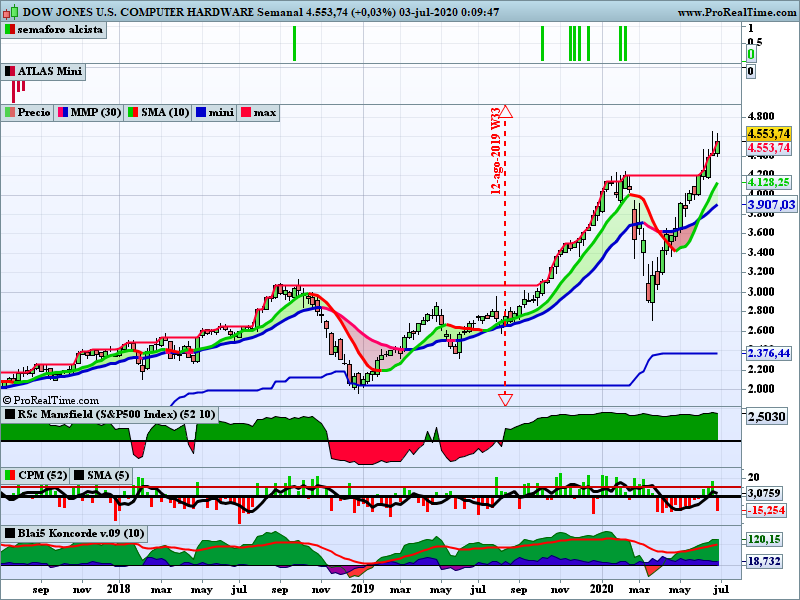Screen dimensions: 800x600
Task: Click the MMP (30) color icon
Action: coord(63,113)
